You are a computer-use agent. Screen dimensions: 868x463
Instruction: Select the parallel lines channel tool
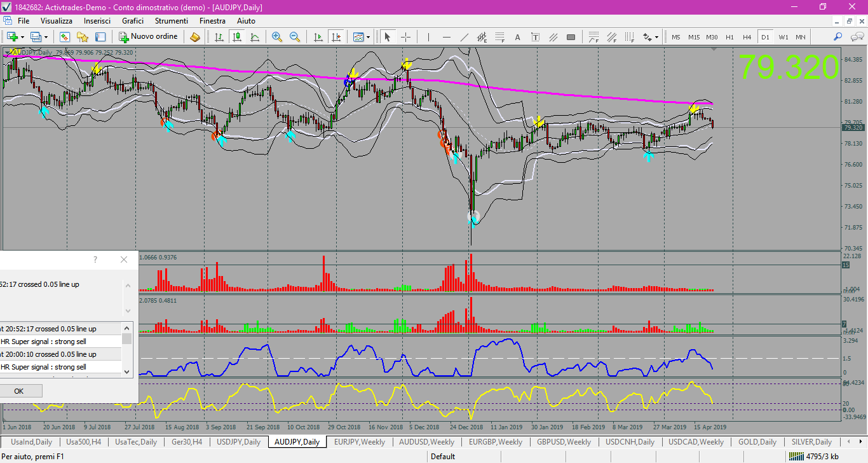click(x=553, y=37)
